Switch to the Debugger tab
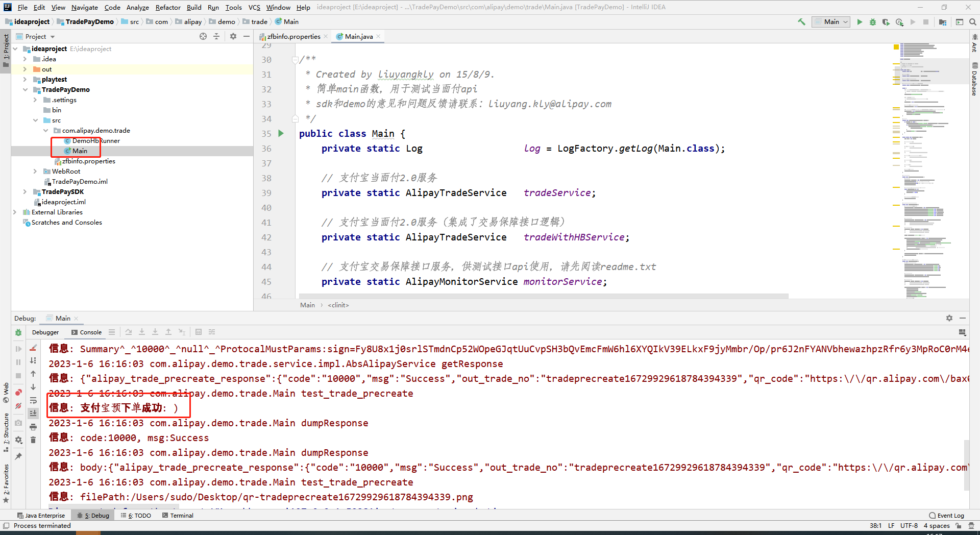 pyautogui.click(x=45, y=332)
